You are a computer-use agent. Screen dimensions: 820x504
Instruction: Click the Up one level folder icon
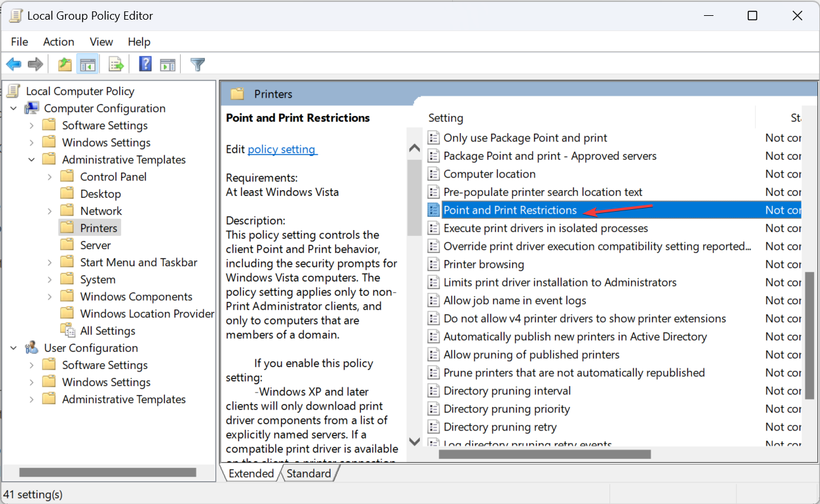(65, 64)
